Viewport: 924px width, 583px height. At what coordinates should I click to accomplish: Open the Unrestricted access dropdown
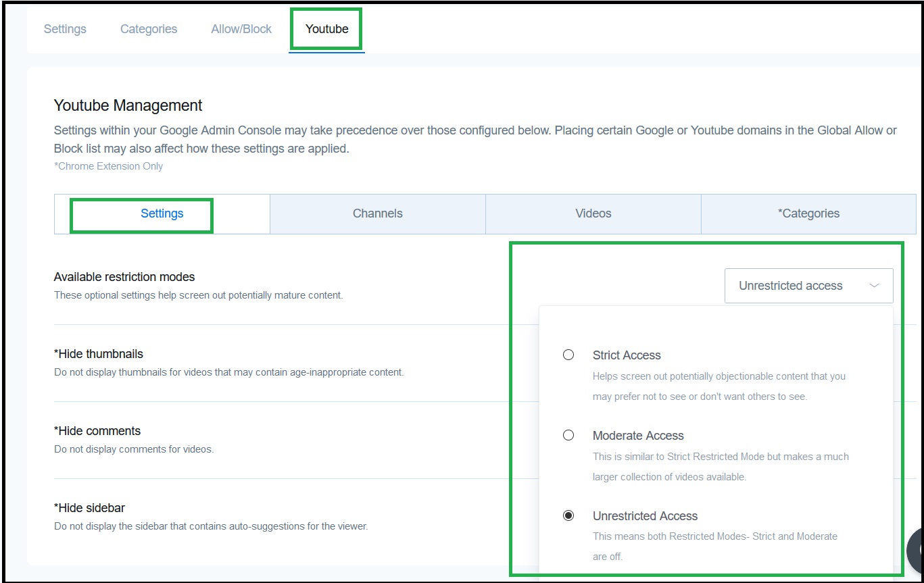pyautogui.click(x=808, y=286)
